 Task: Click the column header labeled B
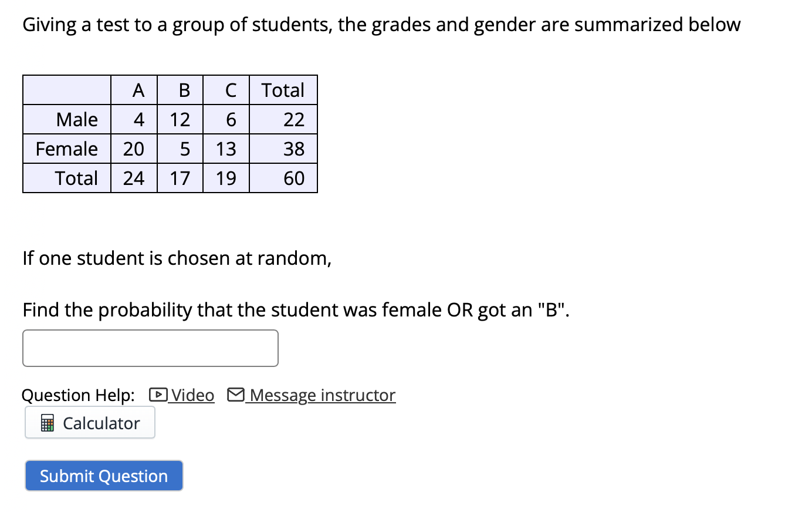183,90
